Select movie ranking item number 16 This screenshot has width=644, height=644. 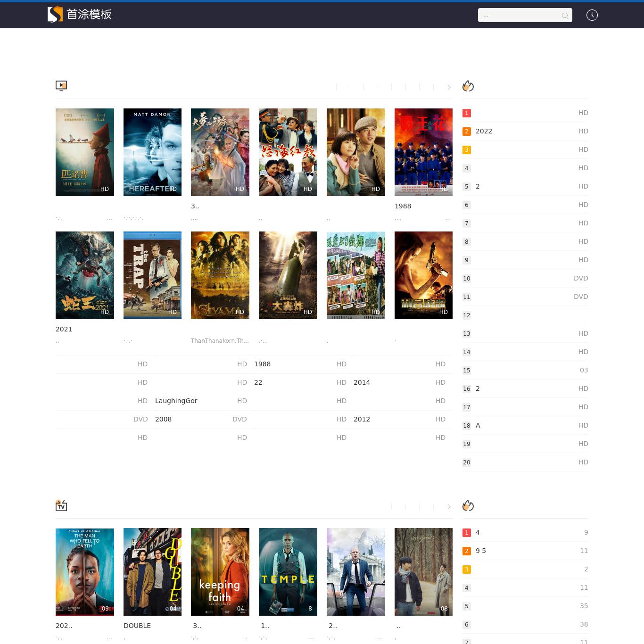point(525,388)
